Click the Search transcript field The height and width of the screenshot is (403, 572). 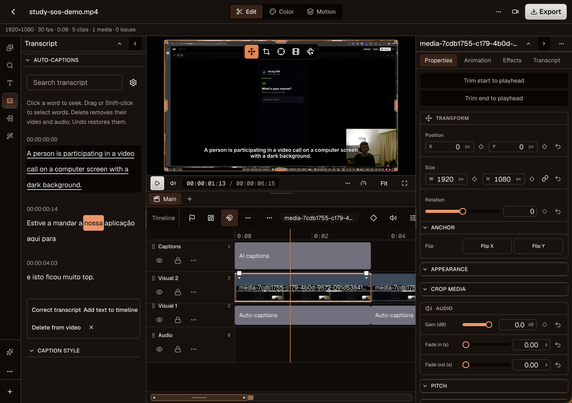pos(74,82)
